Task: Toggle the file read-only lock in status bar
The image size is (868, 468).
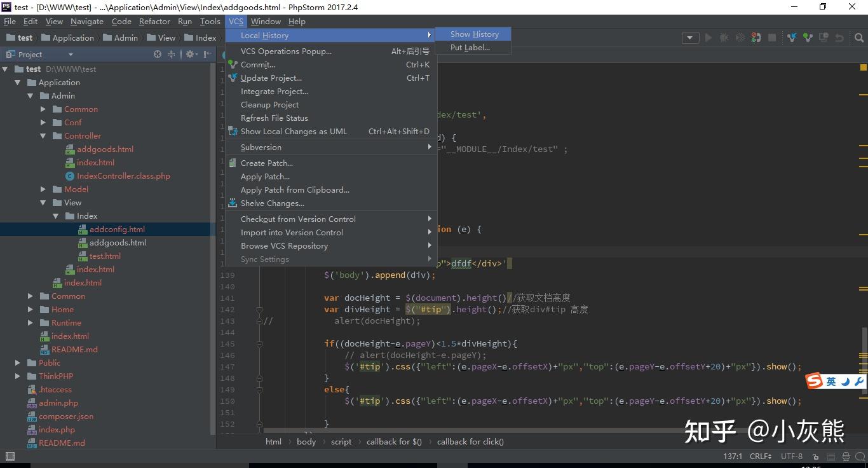Action: 816,457
